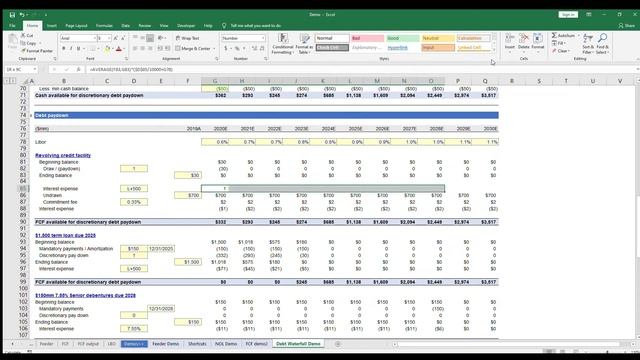Open Conditional Formatting menu
This screenshot has height=360, width=640.
point(282,44)
